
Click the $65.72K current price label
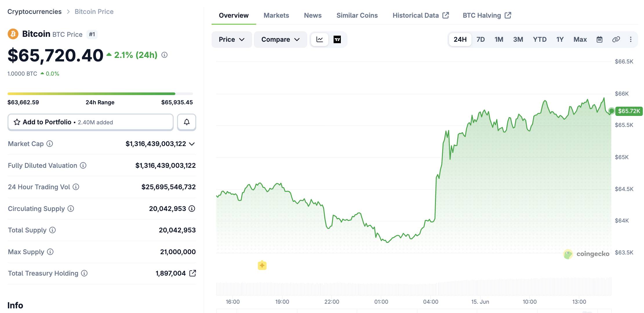click(629, 111)
